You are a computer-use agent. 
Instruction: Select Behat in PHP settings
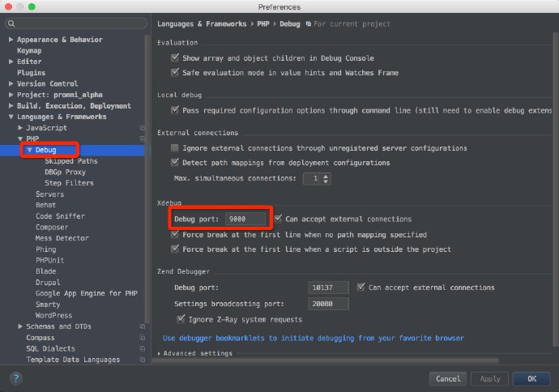coord(45,205)
